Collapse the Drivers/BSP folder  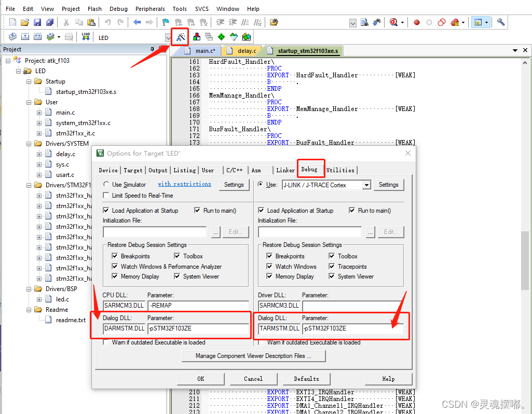pos(29,289)
